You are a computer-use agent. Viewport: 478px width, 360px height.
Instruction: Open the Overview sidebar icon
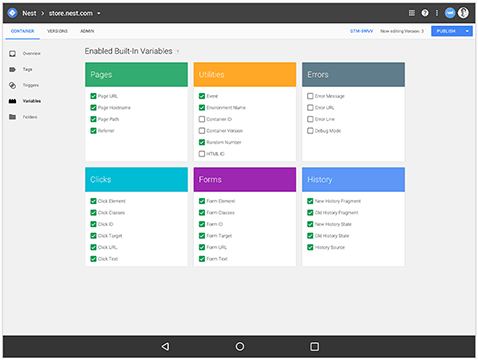pos(12,53)
